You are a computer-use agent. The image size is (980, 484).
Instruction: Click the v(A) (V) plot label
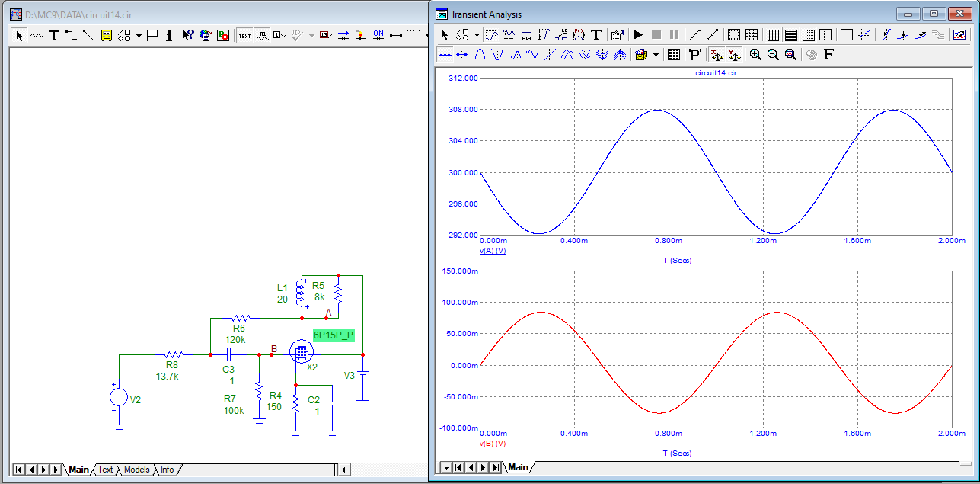[x=493, y=250]
